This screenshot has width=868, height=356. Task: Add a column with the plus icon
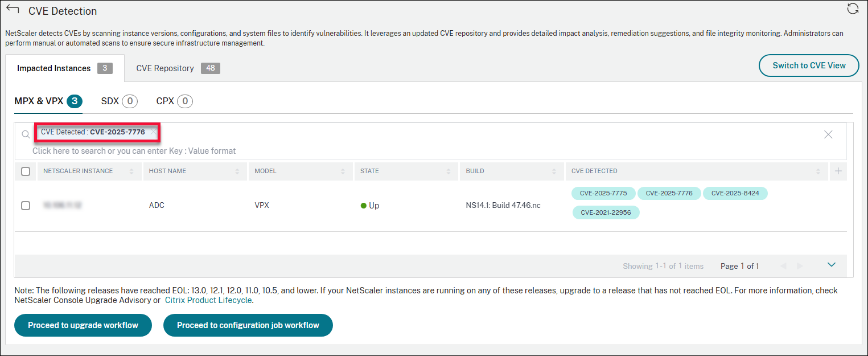pyautogui.click(x=838, y=171)
